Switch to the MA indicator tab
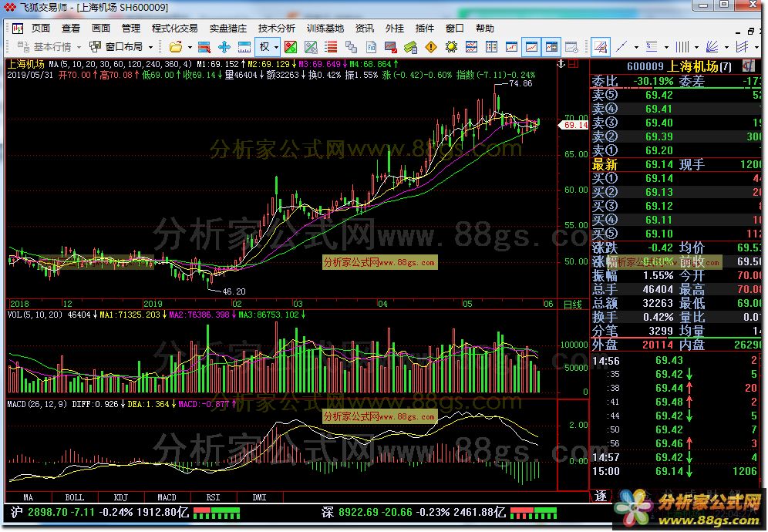768x532 pixels. click(x=29, y=497)
